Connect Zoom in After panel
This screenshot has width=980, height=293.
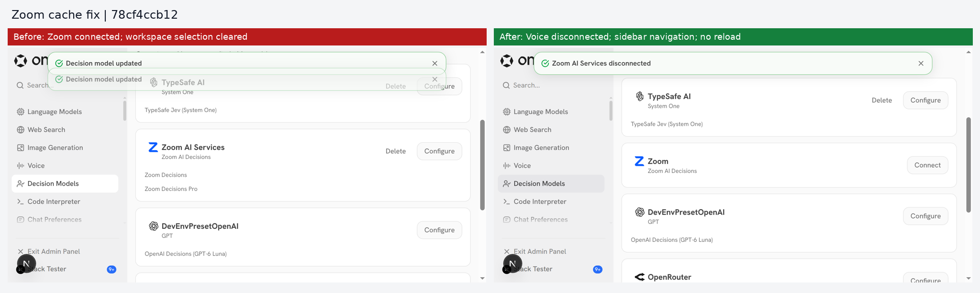(927, 165)
